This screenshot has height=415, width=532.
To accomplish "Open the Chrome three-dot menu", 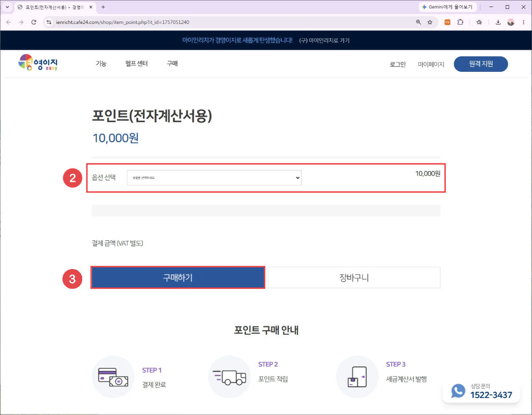I will point(524,22).
